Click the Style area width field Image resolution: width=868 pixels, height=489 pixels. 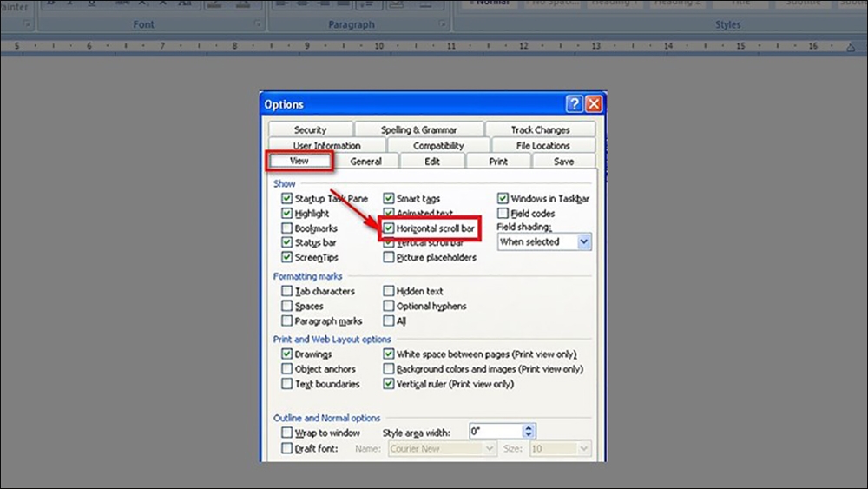coord(496,432)
